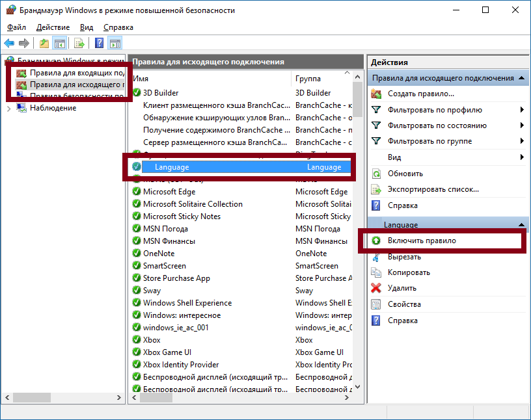Open the Вид menu in the menu bar

(x=87, y=27)
